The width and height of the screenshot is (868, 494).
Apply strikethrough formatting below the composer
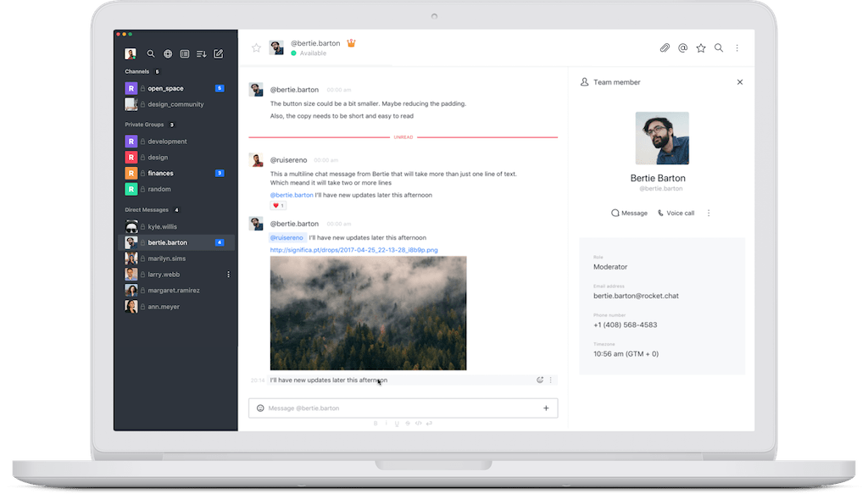(408, 423)
